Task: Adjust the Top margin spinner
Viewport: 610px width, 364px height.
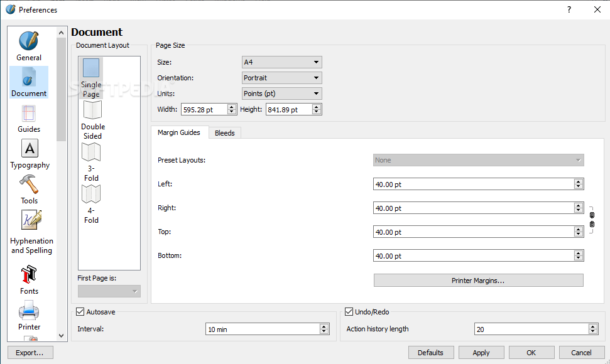Action: [x=579, y=232]
